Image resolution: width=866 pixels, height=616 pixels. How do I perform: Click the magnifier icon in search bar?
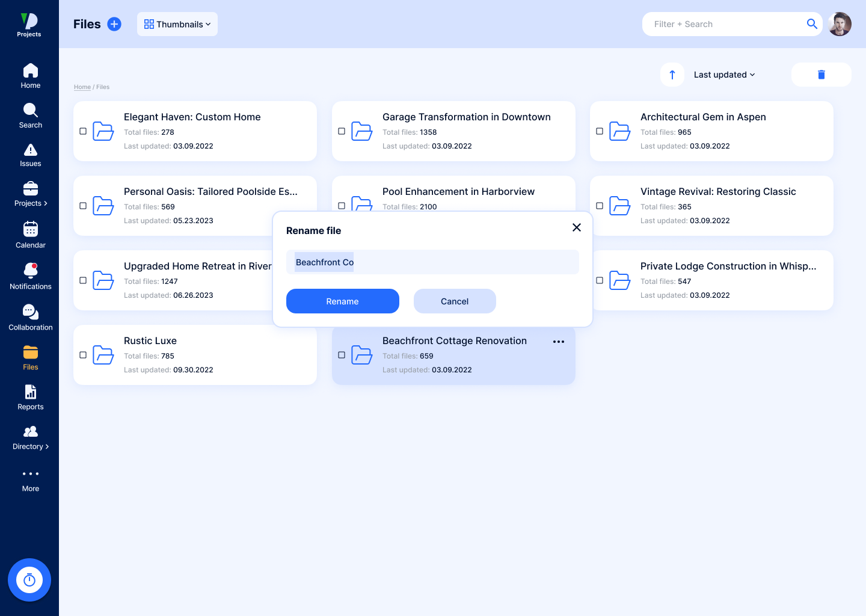click(x=812, y=24)
